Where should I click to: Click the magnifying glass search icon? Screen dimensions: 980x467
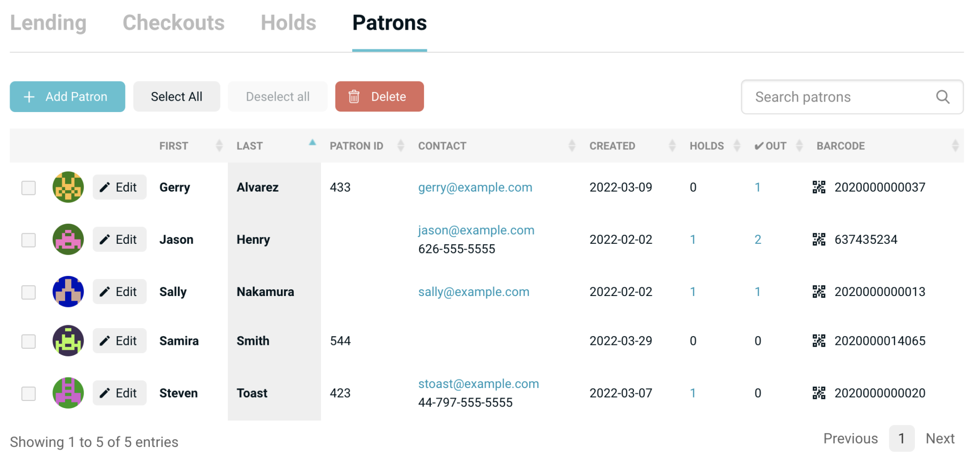[x=942, y=97]
